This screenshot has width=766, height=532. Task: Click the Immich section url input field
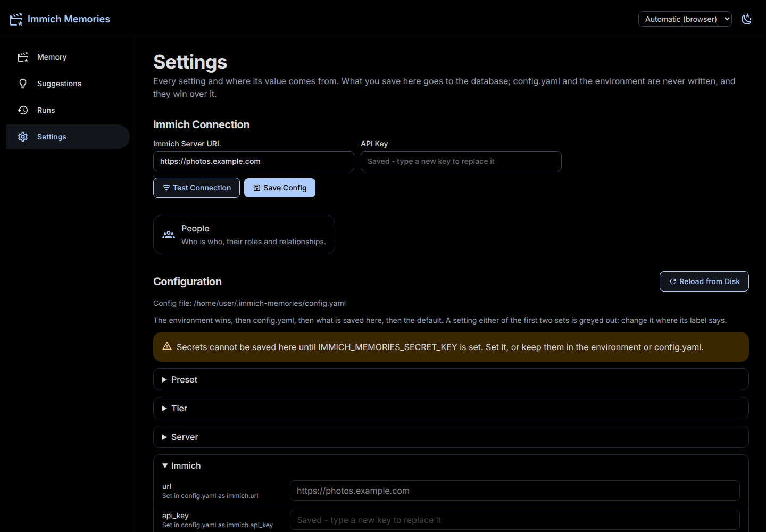pos(515,491)
